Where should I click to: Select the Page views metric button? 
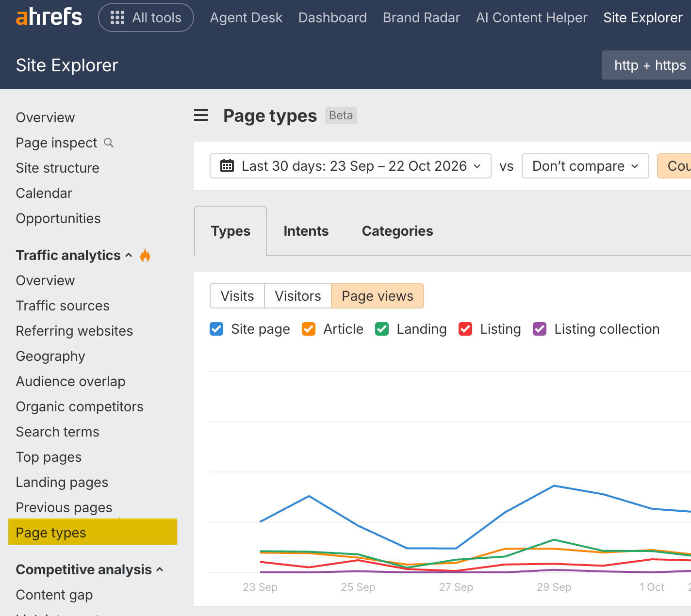(x=378, y=296)
